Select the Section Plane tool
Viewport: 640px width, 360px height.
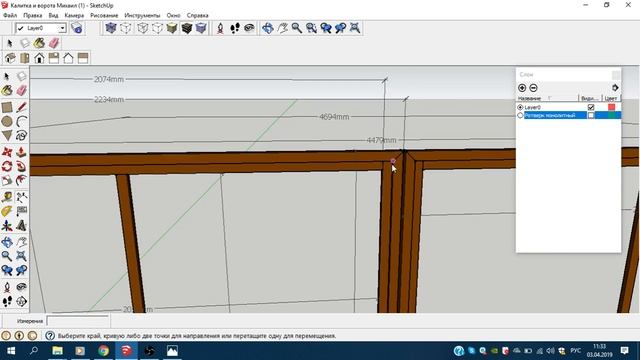click(x=22, y=301)
